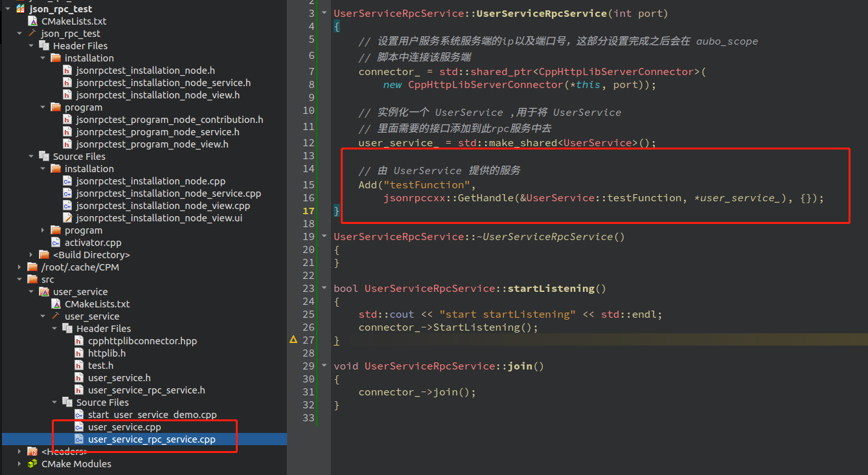Screen dimensions: 868x475
Task: Expand the /root/.cache/CPM folder
Action: [x=19, y=267]
